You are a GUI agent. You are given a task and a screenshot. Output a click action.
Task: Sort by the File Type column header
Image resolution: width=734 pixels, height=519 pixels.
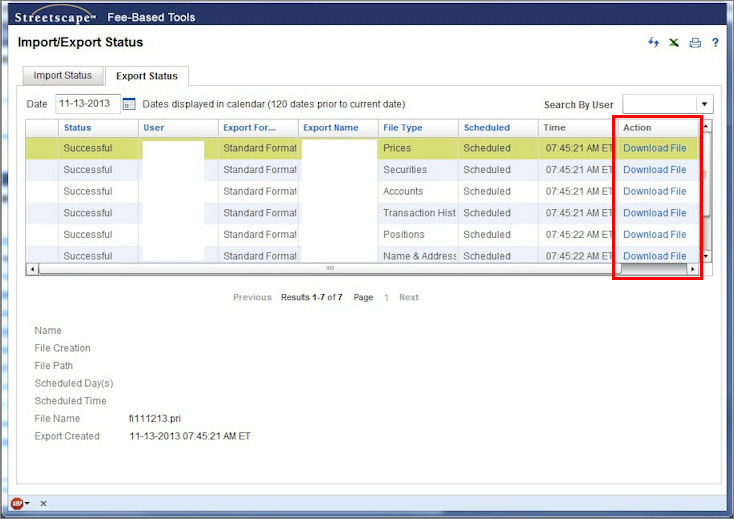point(402,128)
